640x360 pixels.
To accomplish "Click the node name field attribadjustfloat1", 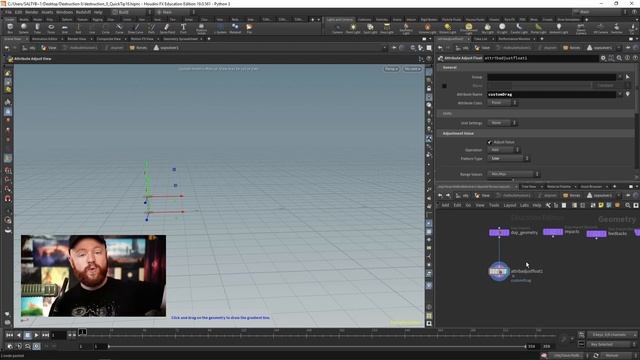I will point(541,58).
